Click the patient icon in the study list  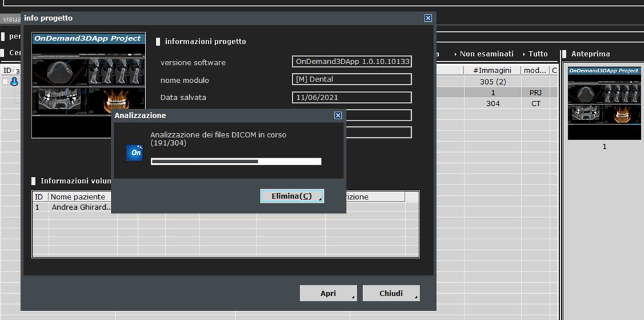14,81
